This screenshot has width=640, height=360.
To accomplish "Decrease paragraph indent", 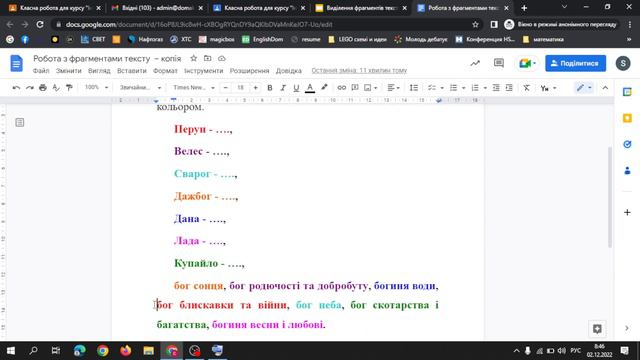I will click(x=496, y=88).
